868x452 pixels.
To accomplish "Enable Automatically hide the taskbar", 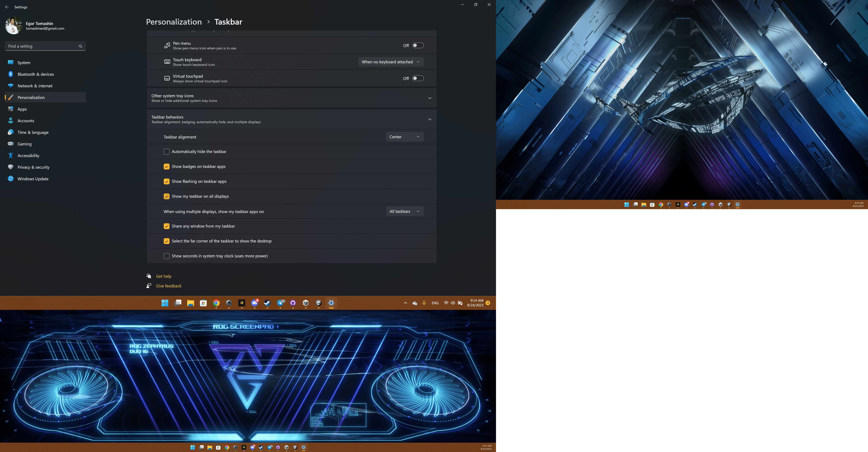I will tap(166, 152).
